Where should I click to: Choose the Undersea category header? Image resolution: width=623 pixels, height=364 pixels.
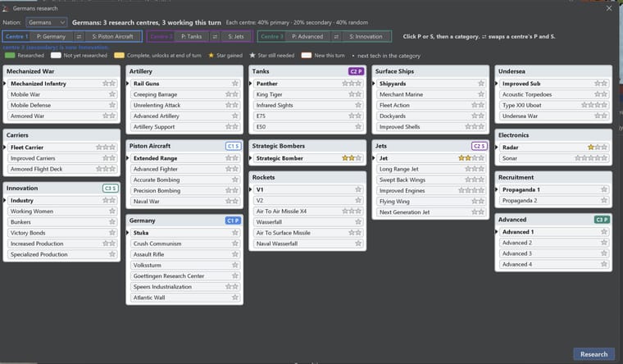[553, 71]
